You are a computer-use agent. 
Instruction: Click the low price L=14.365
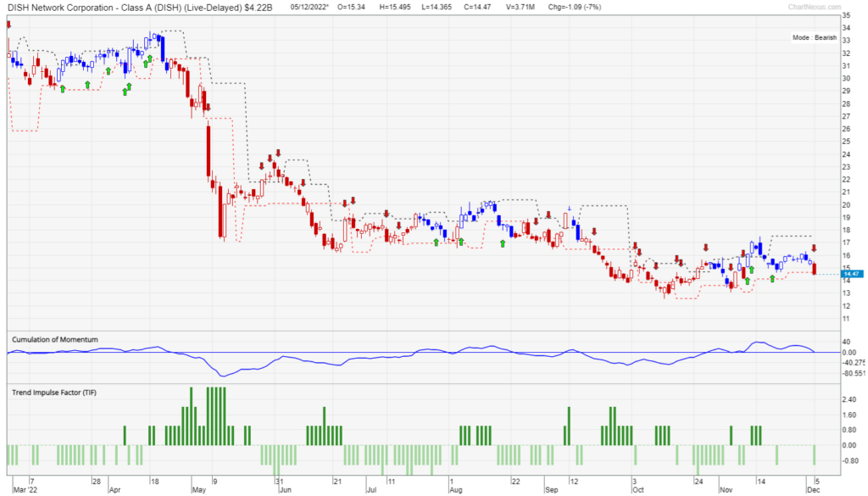437,7
